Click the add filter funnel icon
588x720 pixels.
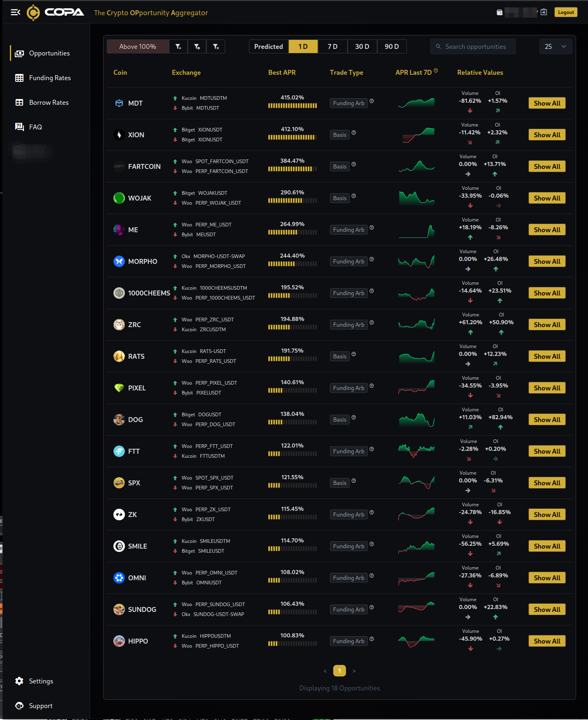[x=178, y=46]
